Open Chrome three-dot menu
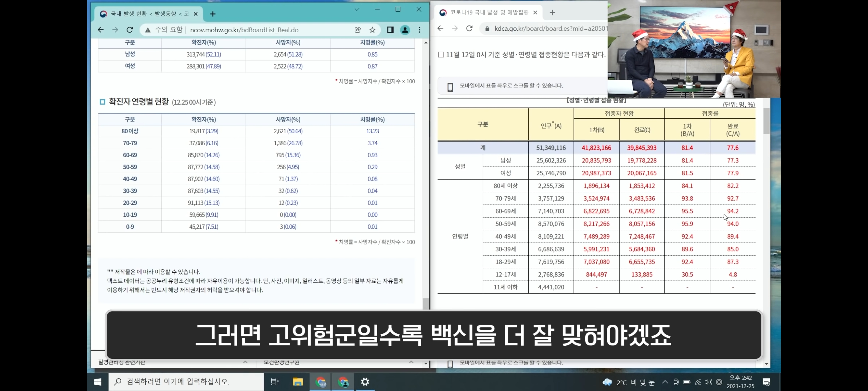The height and width of the screenshot is (391, 868). click(x=420, y=30)
